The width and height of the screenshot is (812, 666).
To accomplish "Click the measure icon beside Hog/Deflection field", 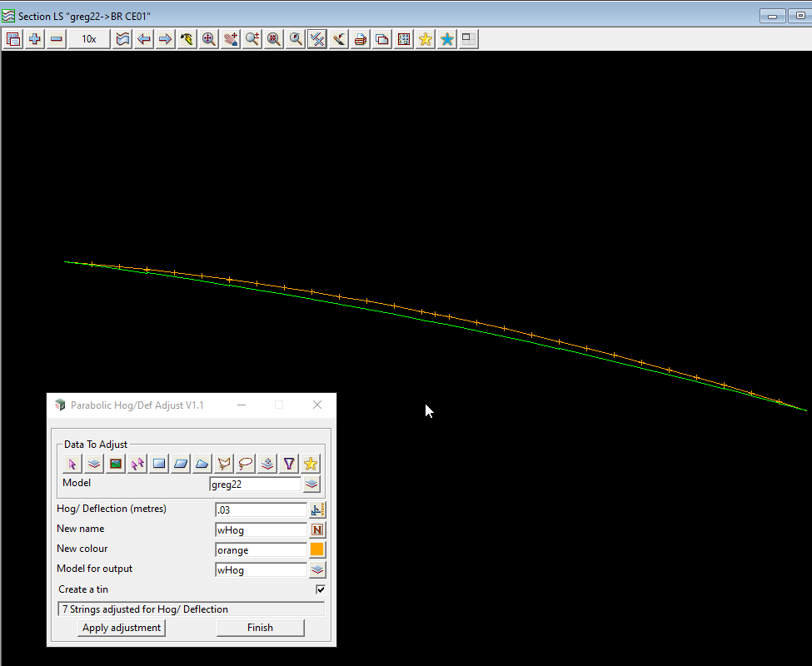I will pyautogui.click(x=317, y=509).
